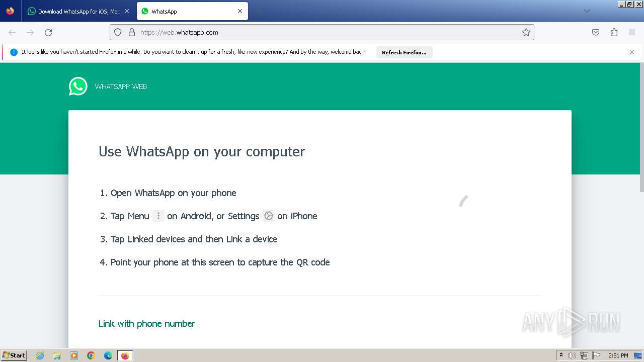This screenshot has height=362, width=644.
Task: Open the Action Center flag icon
Action: click(x=596, y=355)
